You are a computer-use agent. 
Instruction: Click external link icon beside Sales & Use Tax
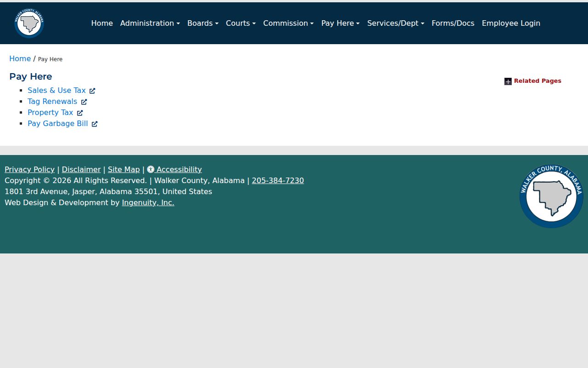pyautogui.click(x=92, y=91)
